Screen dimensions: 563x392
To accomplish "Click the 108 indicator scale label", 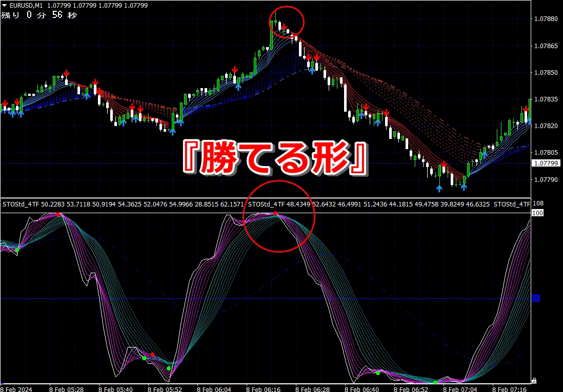I will pos(539,203).
